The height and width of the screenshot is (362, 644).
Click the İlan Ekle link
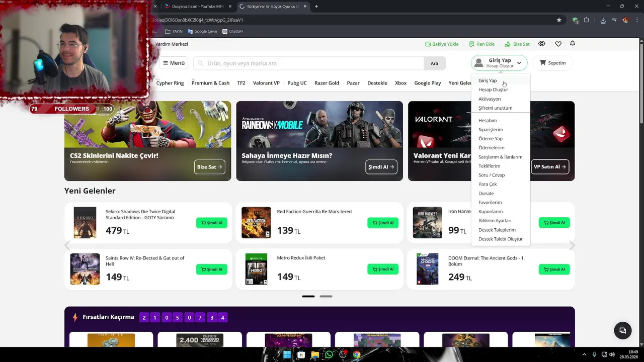point(481,44)
